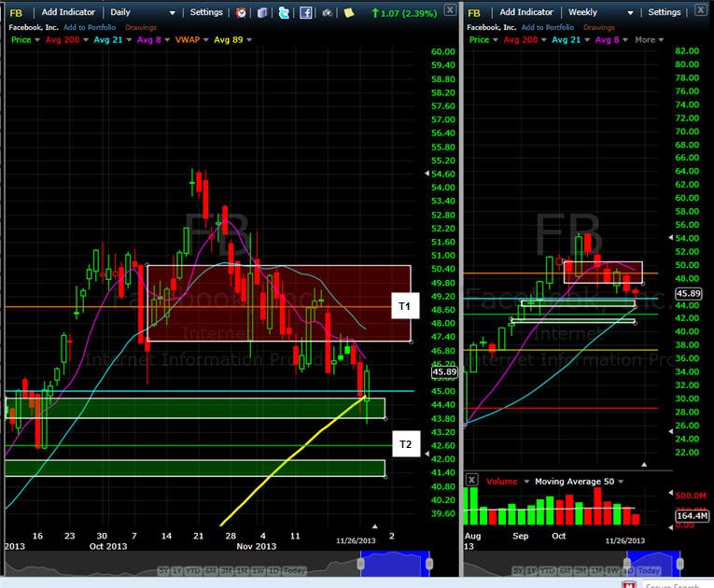Select the 5Y range in weekly chart
Viewport: 714px width, 588px height.
point(518,570)
